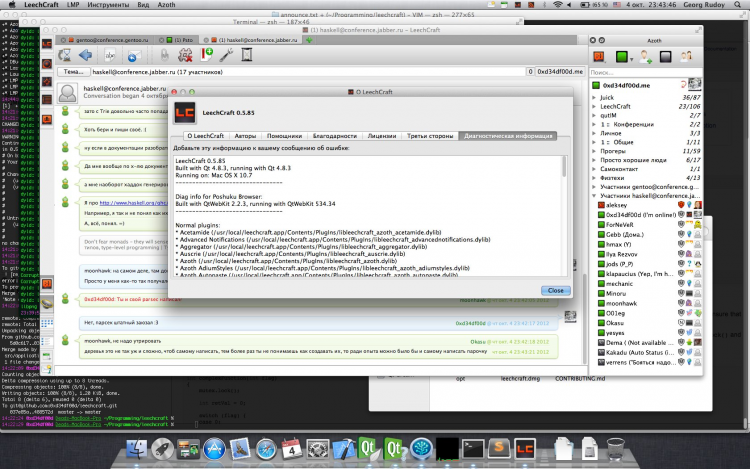Open the Инструменты menu

point(108,5)
